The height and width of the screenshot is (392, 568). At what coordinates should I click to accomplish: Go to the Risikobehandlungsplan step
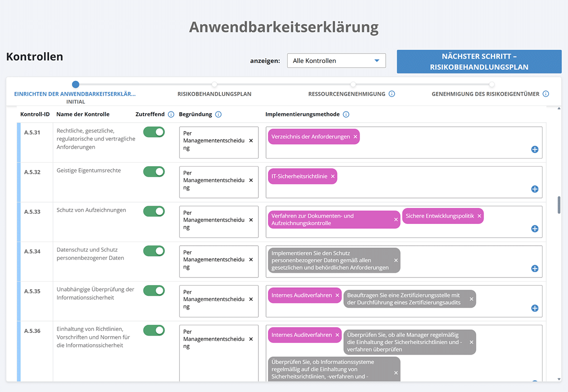(x=214, y=94)
